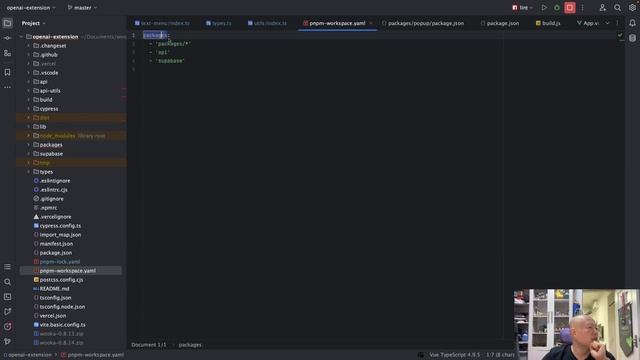Expand the types folder

point(28,172)
